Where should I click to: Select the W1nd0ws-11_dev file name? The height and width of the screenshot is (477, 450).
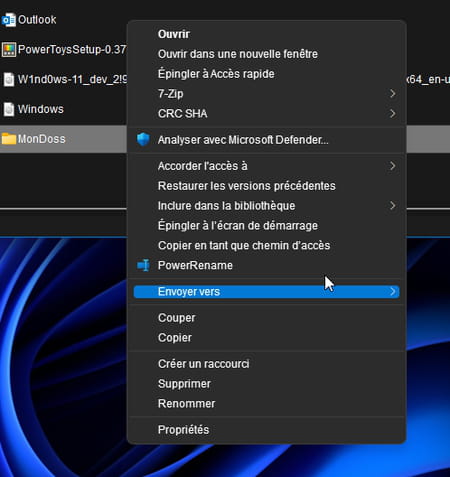tap(72, 79)
